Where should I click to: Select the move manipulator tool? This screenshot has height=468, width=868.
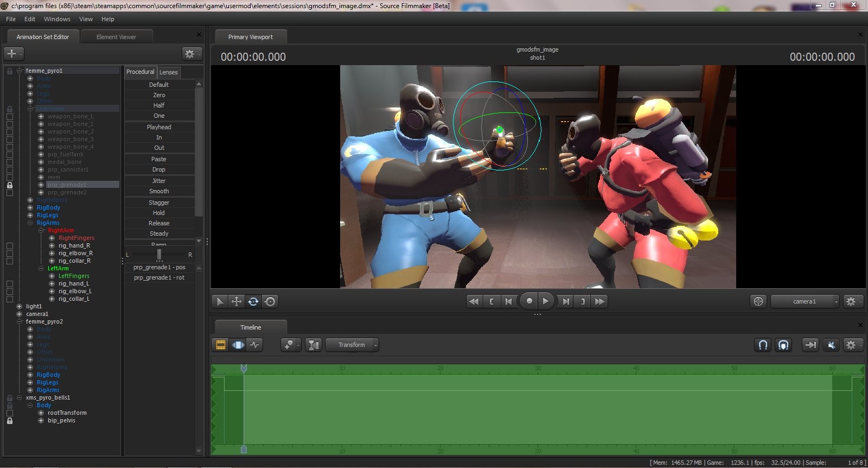[237, 301]
